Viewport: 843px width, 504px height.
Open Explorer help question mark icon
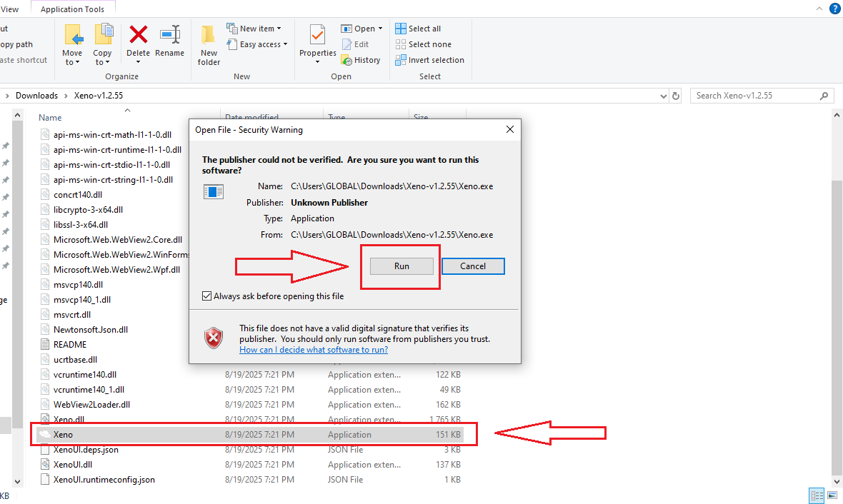point(835,9)
